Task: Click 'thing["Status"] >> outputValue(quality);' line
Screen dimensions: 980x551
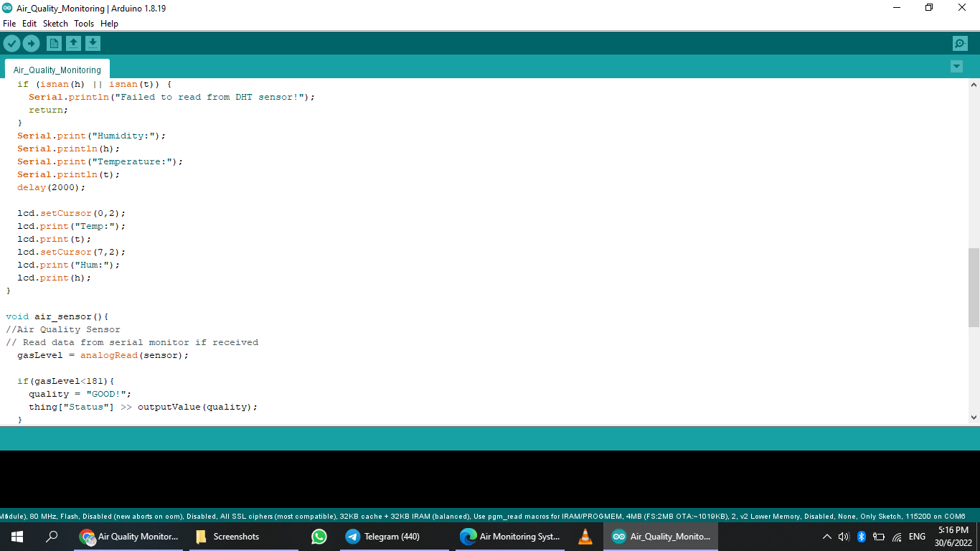Action: 143,407
